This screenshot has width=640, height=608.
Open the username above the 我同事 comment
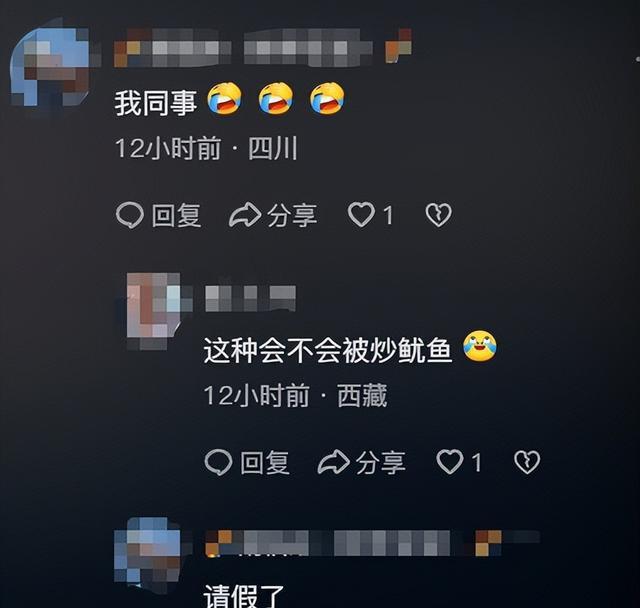(243, 48)
